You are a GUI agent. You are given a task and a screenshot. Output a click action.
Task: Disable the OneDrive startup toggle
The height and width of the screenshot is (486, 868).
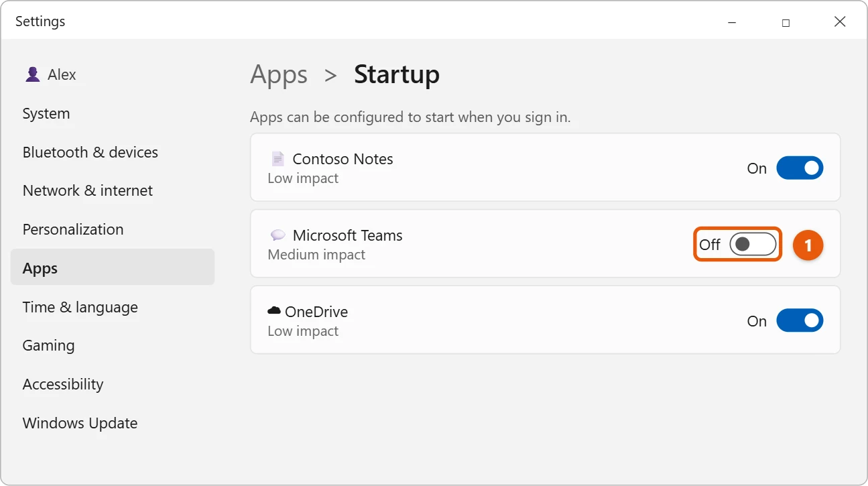pos(800,321)
